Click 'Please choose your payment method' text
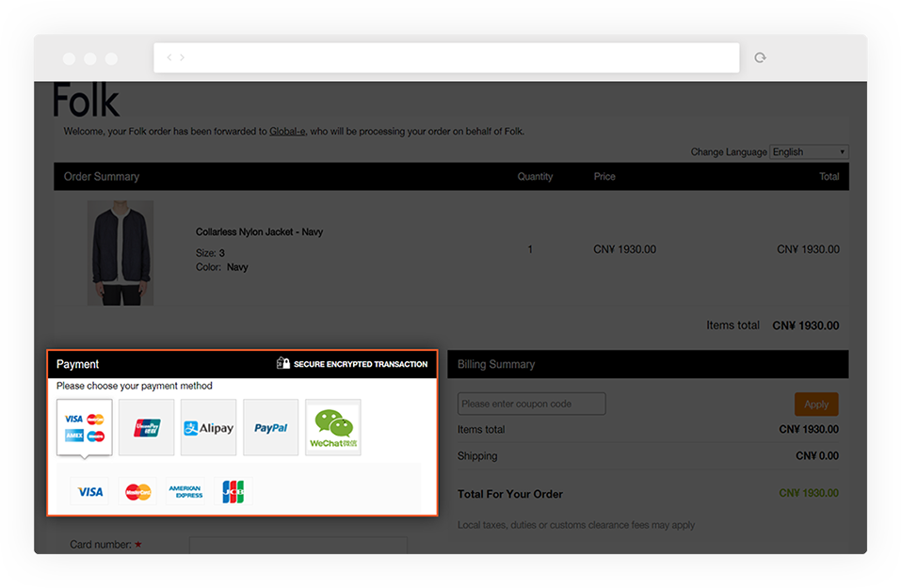 (135, 386)
